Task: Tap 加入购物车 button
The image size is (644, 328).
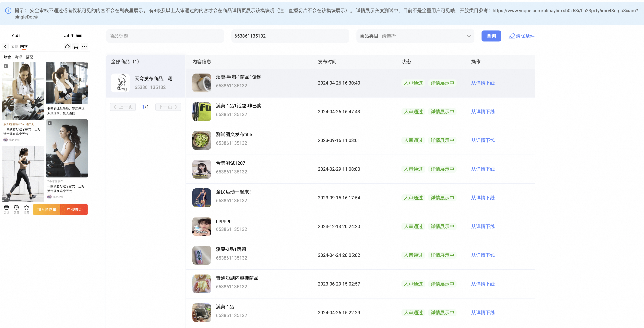Action: (x=47, y=209)
